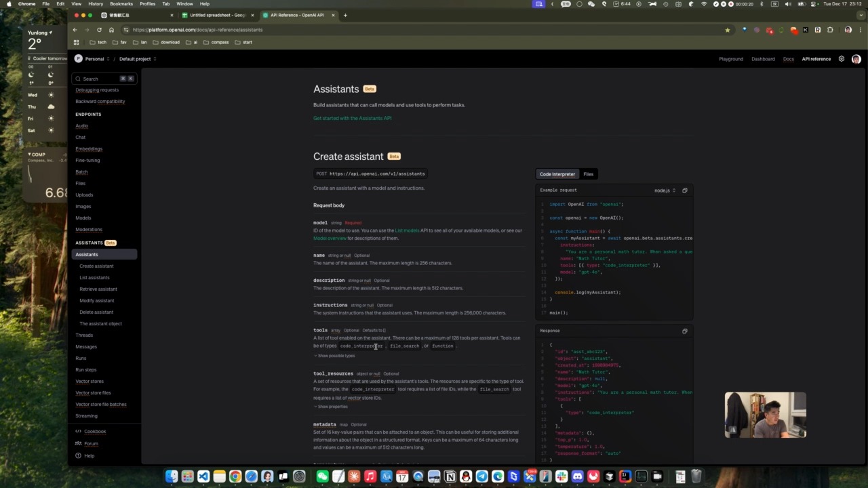Open a new Chrome tab
Viewport: 868px width, 488px height.
coord(345,15)
